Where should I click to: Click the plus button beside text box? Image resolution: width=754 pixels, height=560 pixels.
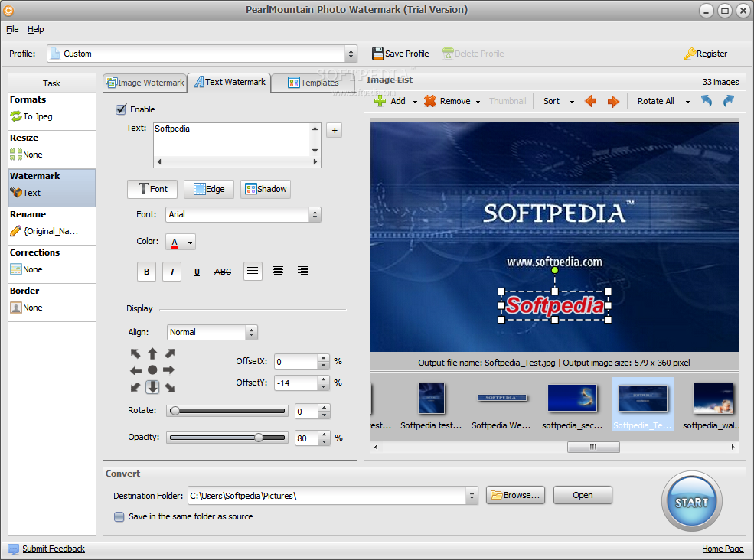point(335,130)
